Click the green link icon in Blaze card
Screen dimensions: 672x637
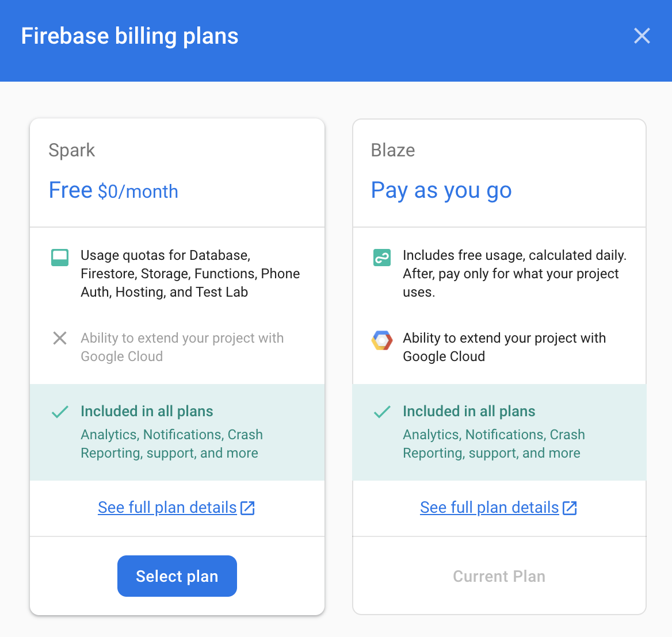[381, 257]
